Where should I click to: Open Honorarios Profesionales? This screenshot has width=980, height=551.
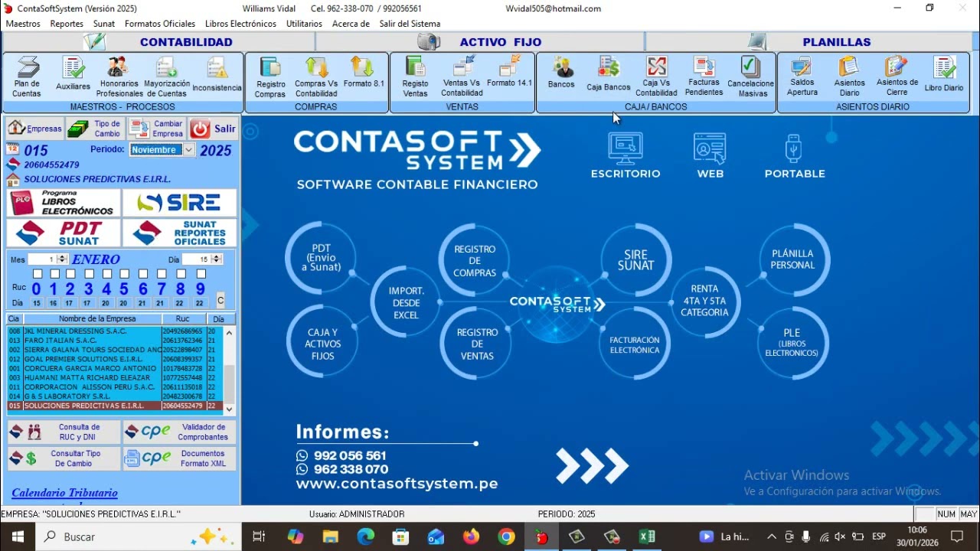coord(119,77)
